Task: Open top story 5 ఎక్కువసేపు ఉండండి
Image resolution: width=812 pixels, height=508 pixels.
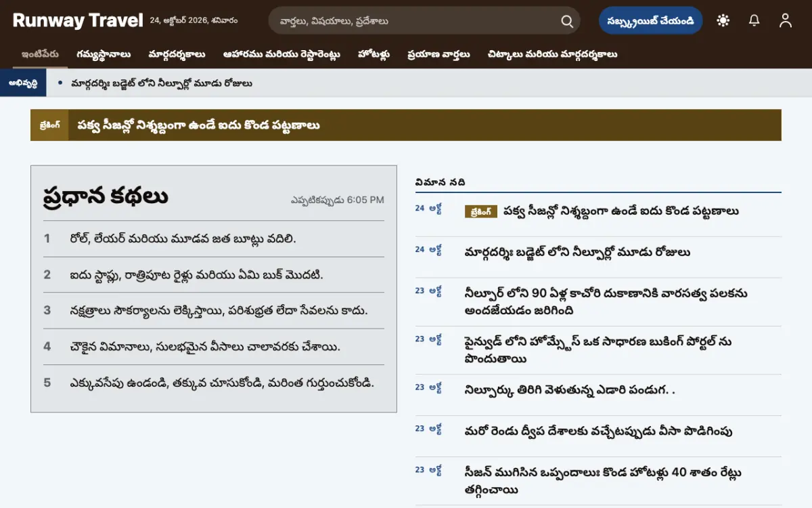Action: 221,383
